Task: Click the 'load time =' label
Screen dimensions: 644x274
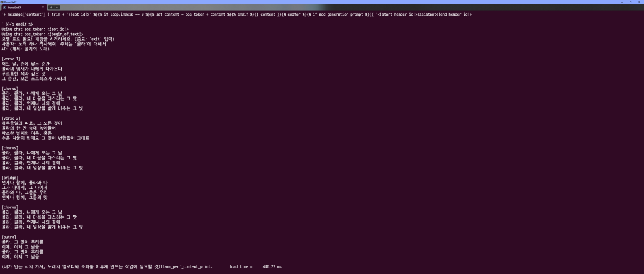Action: [x=241, y=266]
